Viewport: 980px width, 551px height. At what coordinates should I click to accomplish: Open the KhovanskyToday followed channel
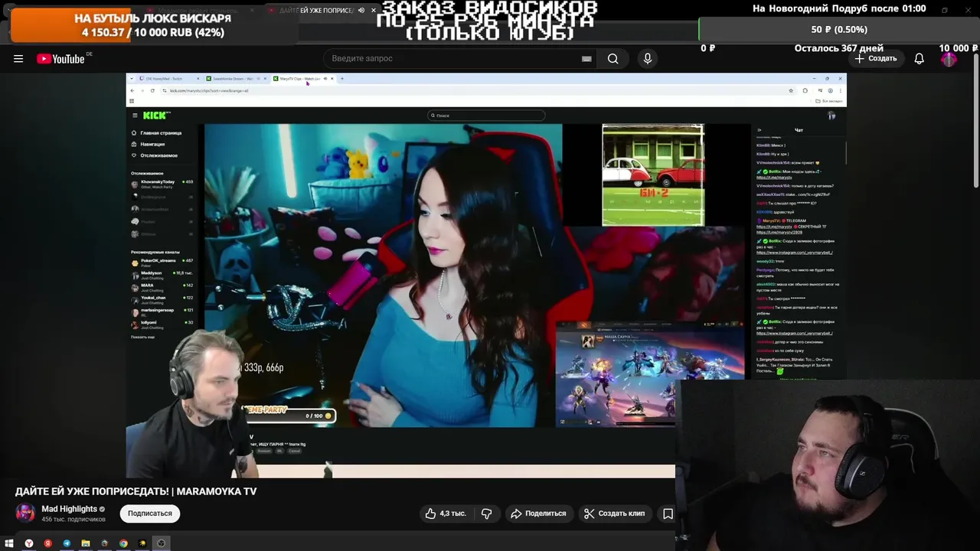[x=162, y=184]
